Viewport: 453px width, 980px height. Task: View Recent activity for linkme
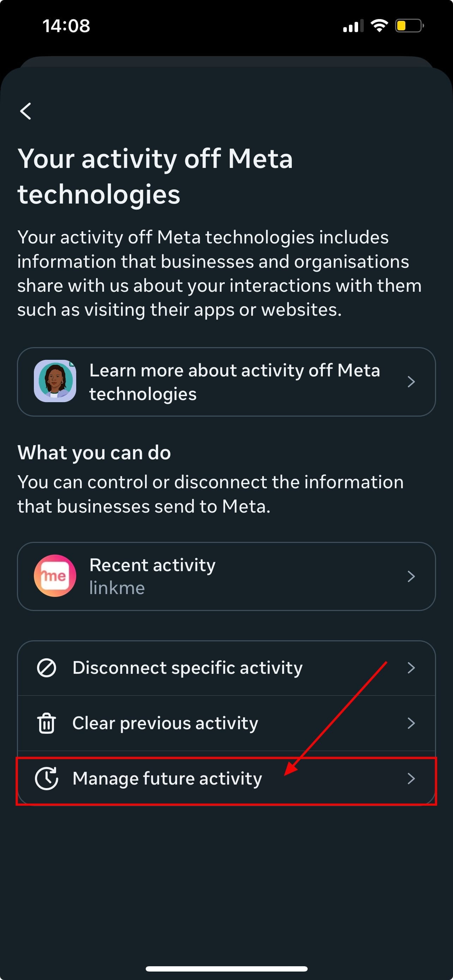click(152, 576)
